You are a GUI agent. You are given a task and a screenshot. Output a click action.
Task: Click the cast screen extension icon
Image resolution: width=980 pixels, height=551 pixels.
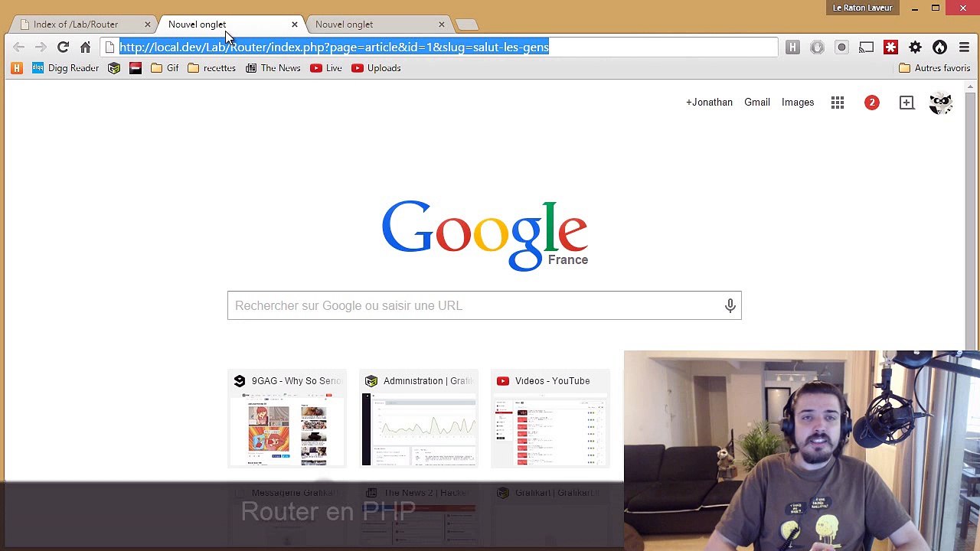866,47
